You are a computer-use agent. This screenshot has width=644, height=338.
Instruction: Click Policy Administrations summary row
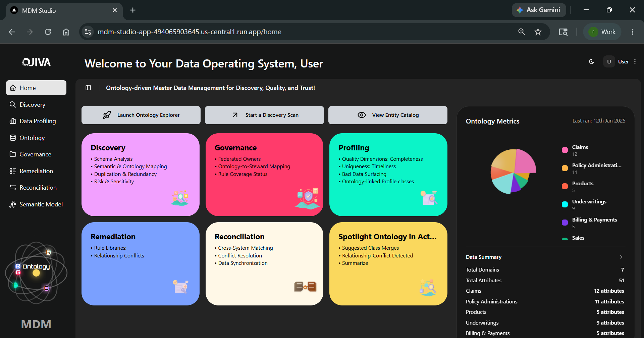tap(545, 301)
